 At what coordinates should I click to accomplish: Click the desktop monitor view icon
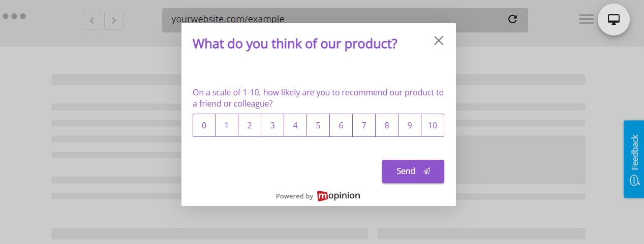pyautogui.click(x=614, y=20)
